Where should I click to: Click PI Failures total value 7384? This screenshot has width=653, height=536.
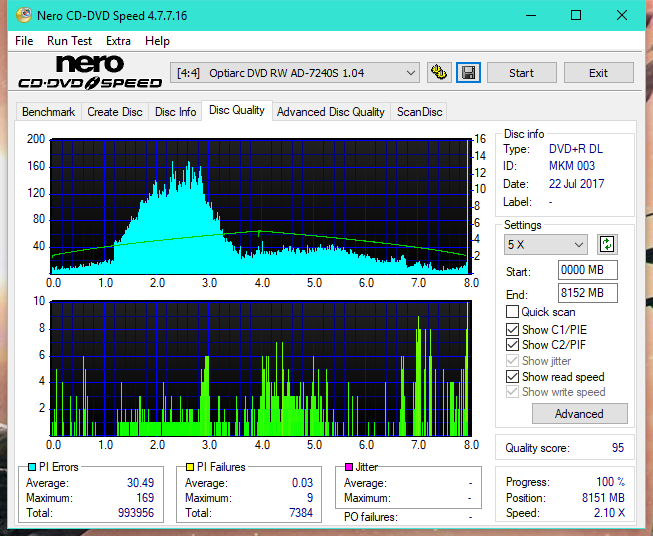[301, 513]
